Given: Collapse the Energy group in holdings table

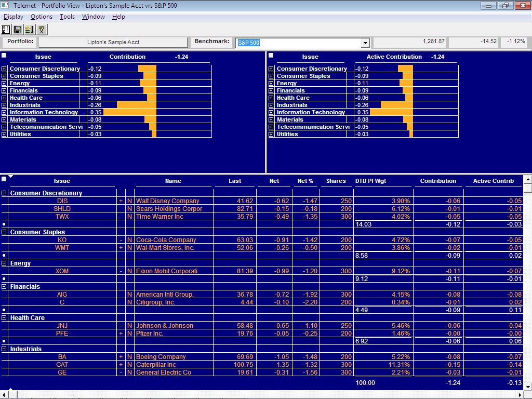Looking at the screenshot, I should [4, 263].
